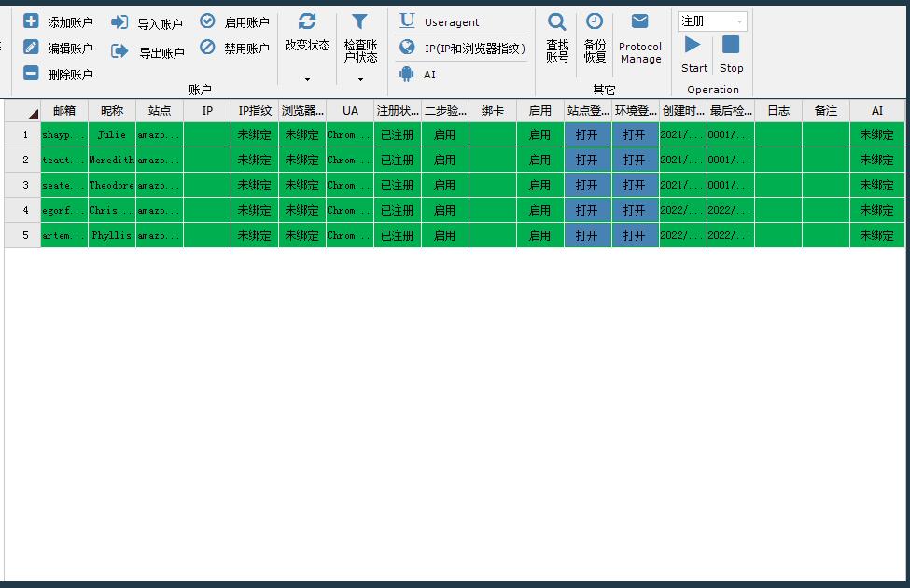
Task: Click the 站点 column header
Action: (160, 111)
